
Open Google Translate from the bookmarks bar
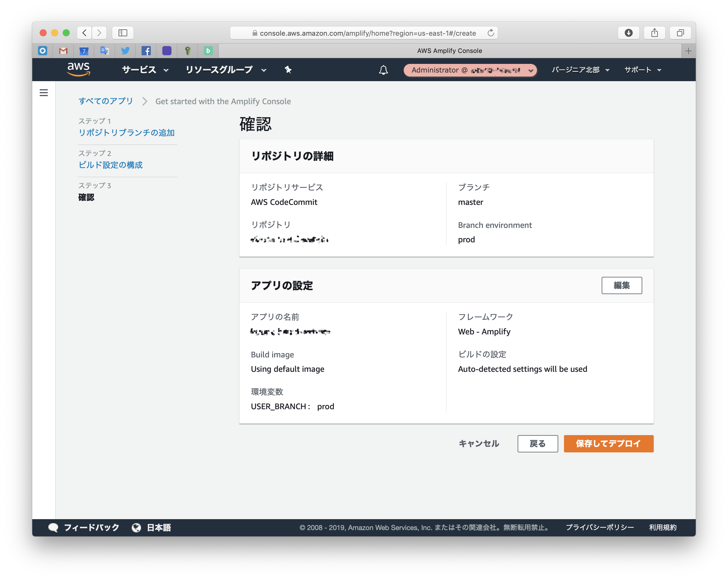click(x=104, y=51)
